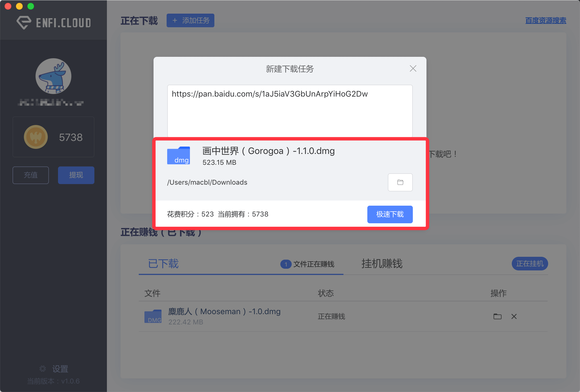
Task: Click the 充值 recharge button
Action: [x=31, y=175]
